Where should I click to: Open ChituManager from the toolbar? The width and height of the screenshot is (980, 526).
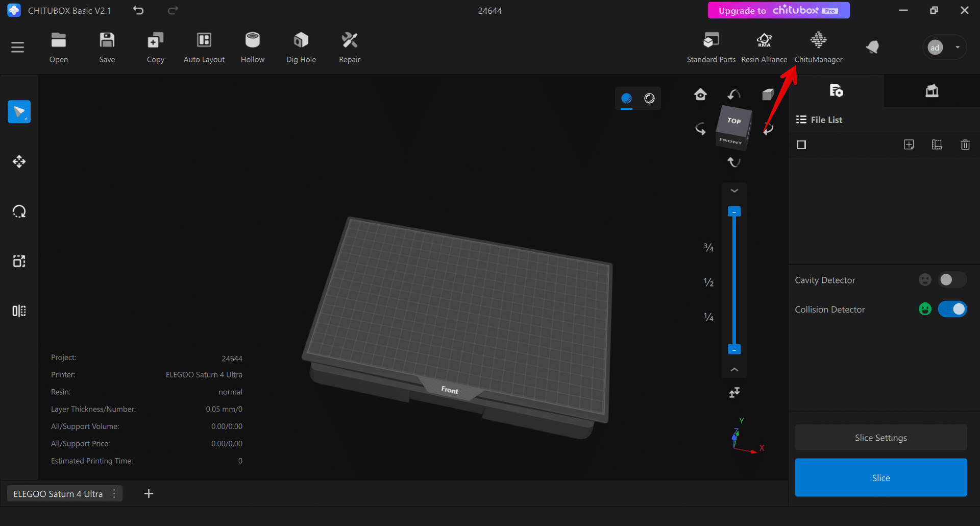[x=818, y=47]
